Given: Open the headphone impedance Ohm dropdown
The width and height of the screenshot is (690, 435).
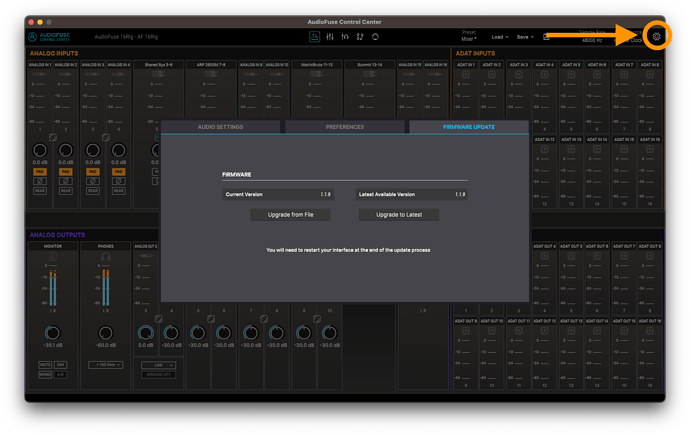Looking at the screenshot, I should (106, 365).
